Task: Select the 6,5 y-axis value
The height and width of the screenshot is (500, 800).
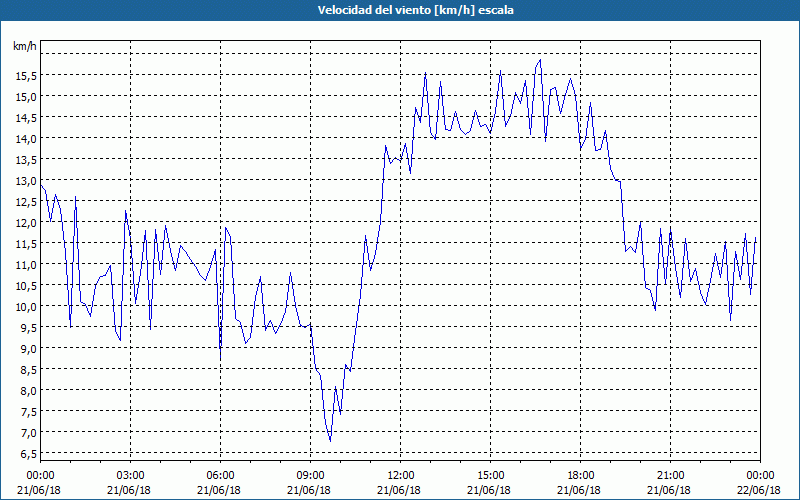Action: [x=29, y=453]
